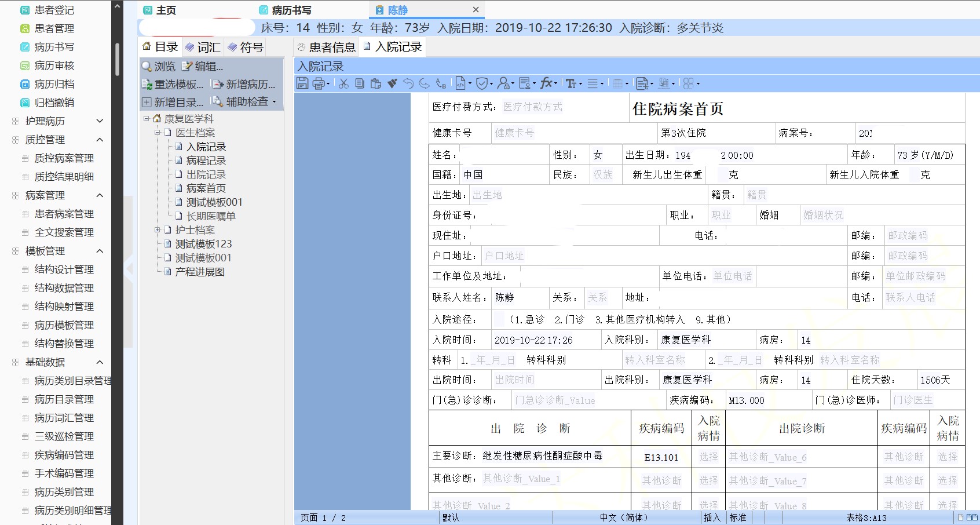Image resolution: width=980 pixels, height=525 pixels.
Task: Click the insert document plus icon
Action: point(641,83)
